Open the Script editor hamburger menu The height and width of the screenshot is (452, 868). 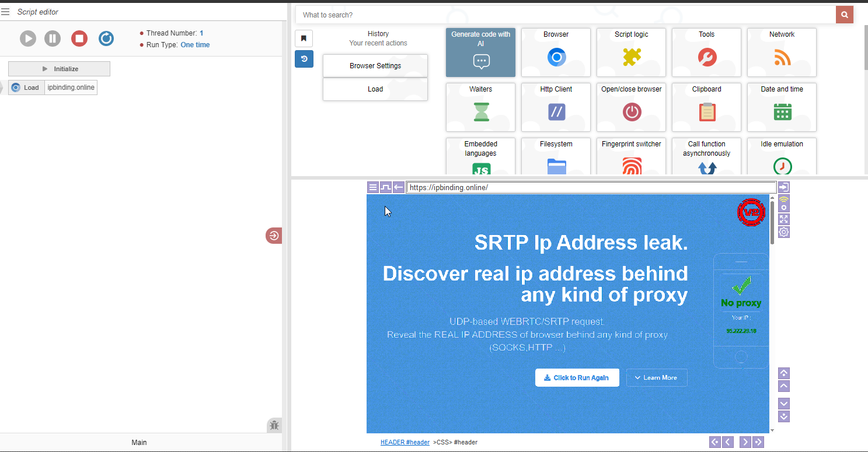6,12
